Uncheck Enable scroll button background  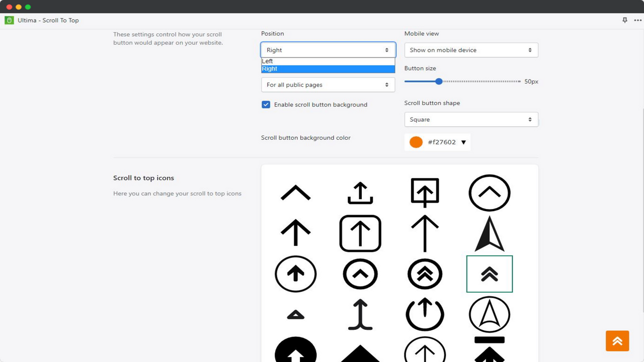(266, 104)
